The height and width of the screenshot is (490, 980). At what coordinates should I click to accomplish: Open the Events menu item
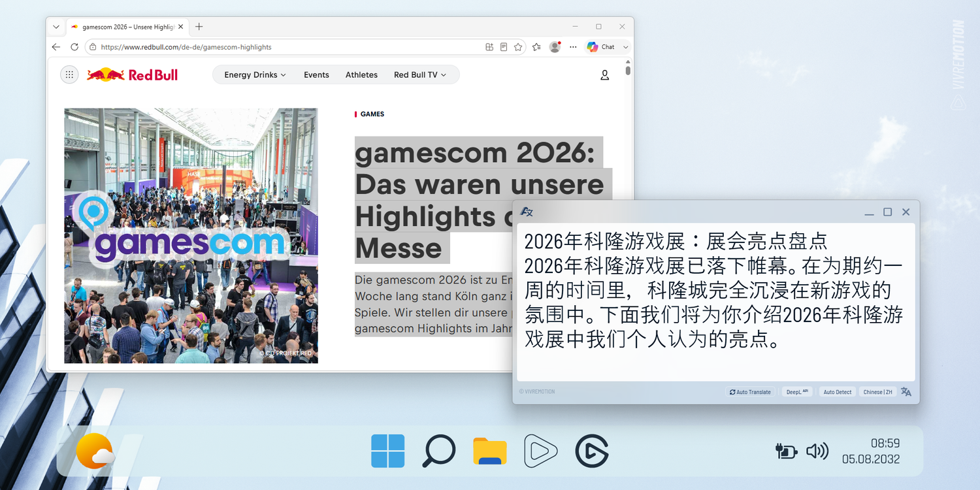[x=316, y=75]
